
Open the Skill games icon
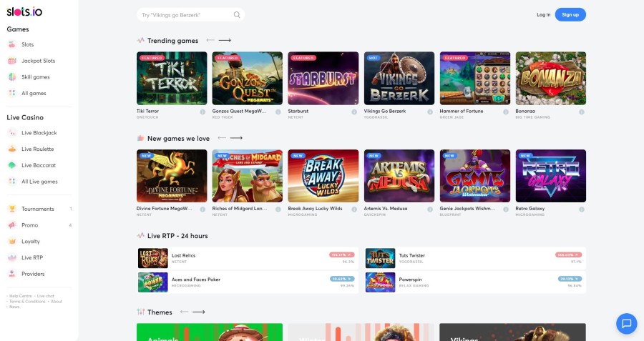pyautogui.click(x=12, y=76)
